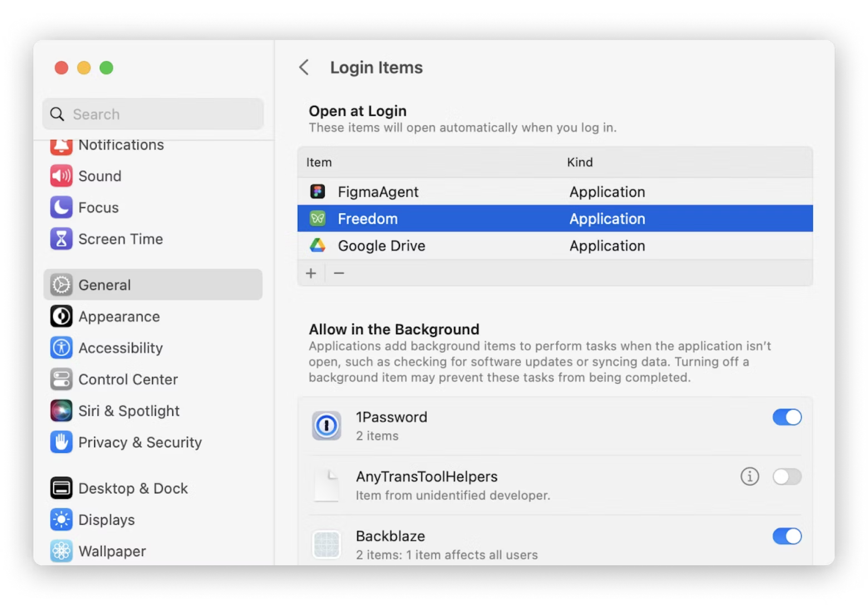The height and width of the screenshot is (612, 868).
Task: Minimize window with yellow button
Action: coord(84,68)
